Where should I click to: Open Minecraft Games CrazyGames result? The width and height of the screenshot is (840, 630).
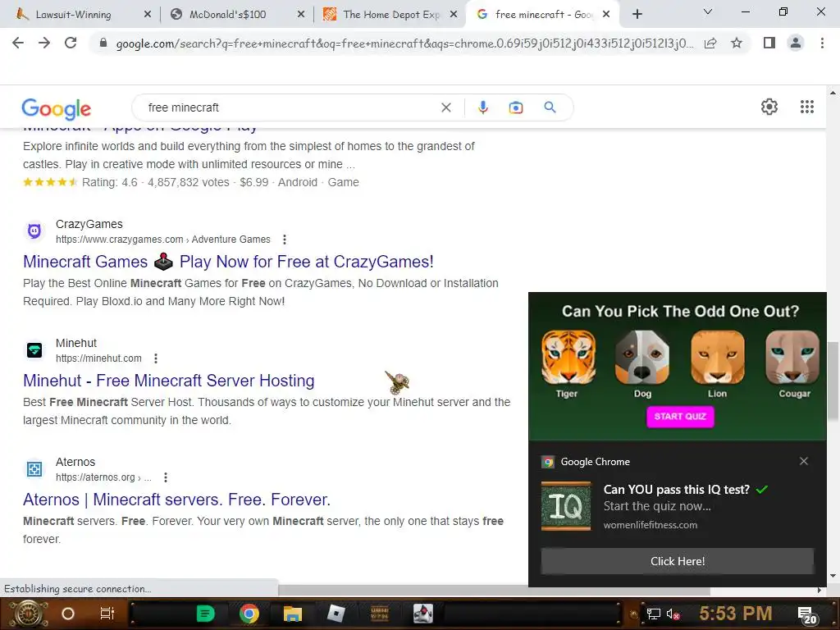point(228,262)
